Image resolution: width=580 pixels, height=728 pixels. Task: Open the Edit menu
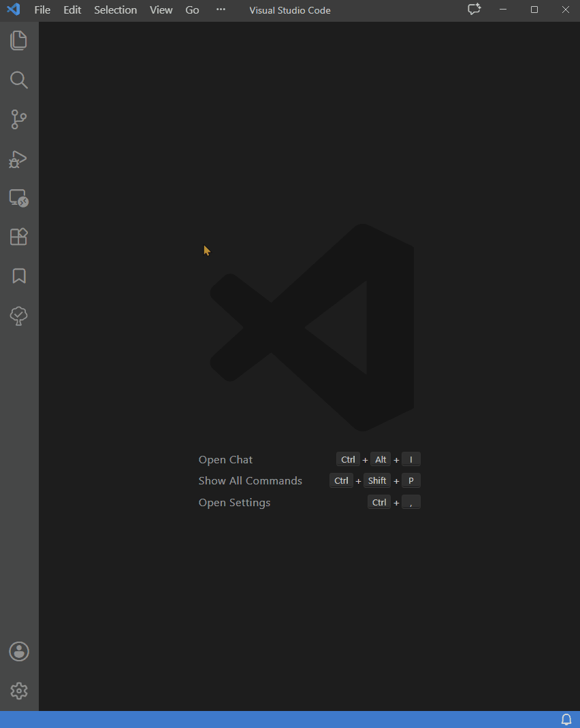pyautogui.click(x=72, y=10)
